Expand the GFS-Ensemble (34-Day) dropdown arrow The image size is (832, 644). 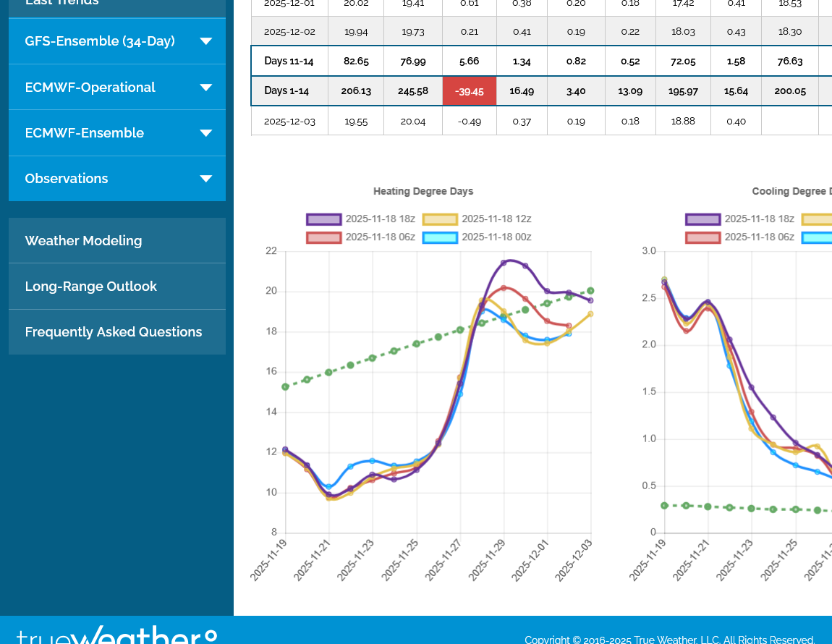tap(205, 41)
